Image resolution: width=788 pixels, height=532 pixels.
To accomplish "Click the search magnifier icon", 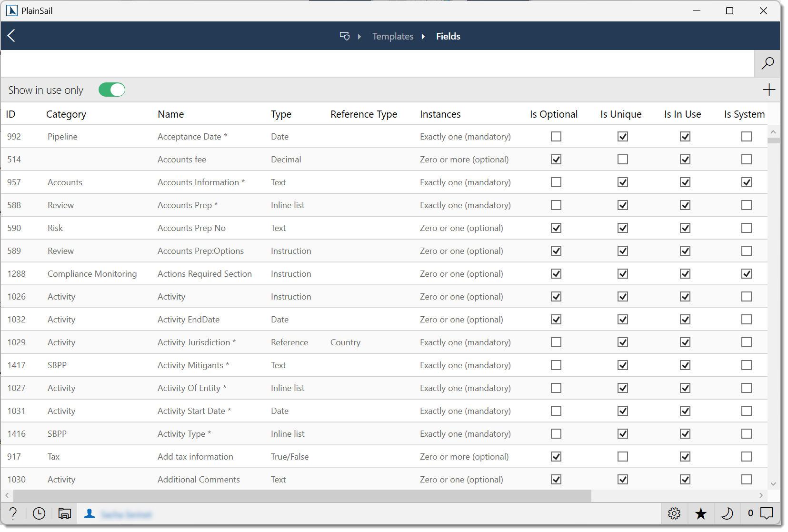I will click(x=767, y=63).
